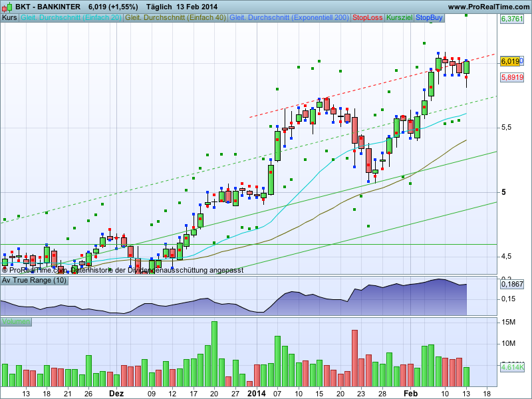This screenshot has width=532, height=399.
Task: Select the StopLoss indicator label
Action: click(x=368, y=18)
